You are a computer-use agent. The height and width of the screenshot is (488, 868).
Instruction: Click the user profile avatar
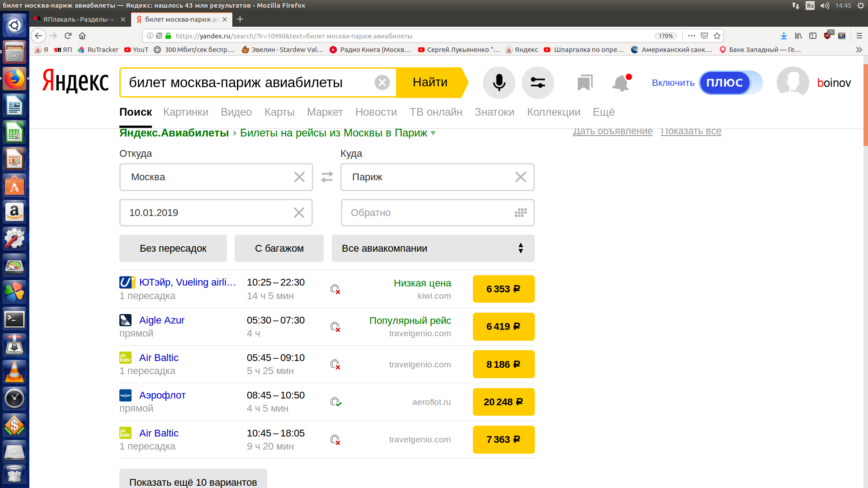(793, 83)
